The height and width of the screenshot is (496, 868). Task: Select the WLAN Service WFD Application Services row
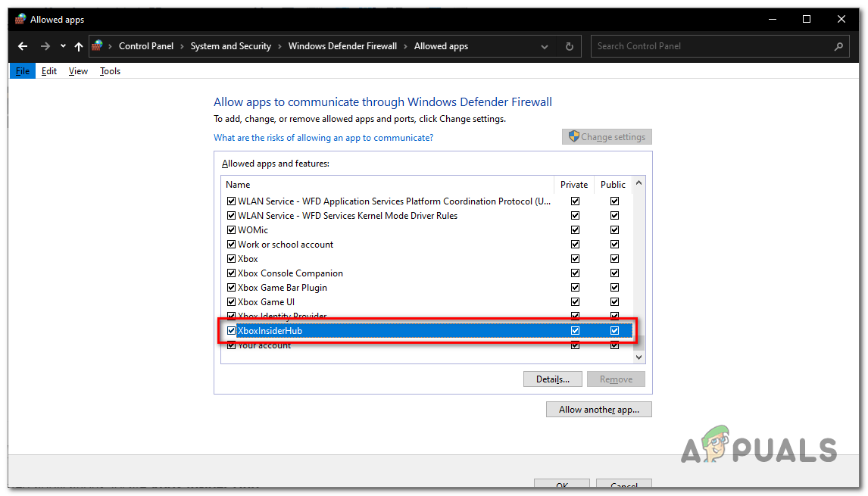tap(394, 201)
